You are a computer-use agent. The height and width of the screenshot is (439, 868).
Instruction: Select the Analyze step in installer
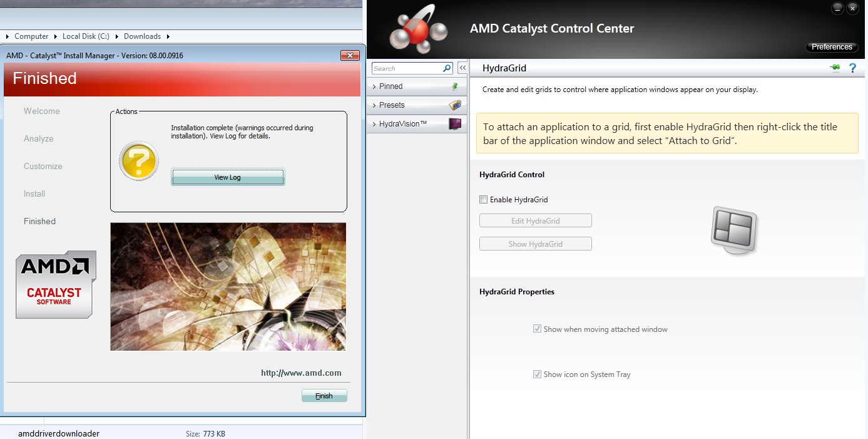39,138
